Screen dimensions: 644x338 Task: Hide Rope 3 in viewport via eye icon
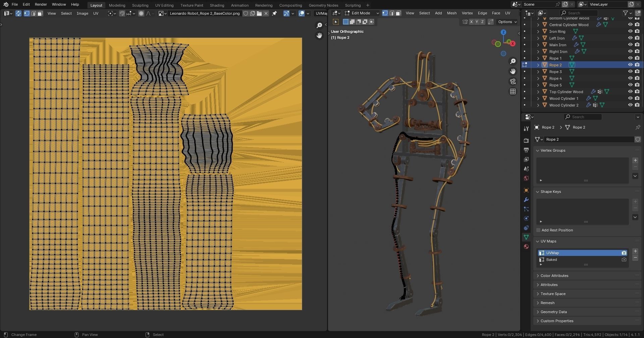pos(630,71)
